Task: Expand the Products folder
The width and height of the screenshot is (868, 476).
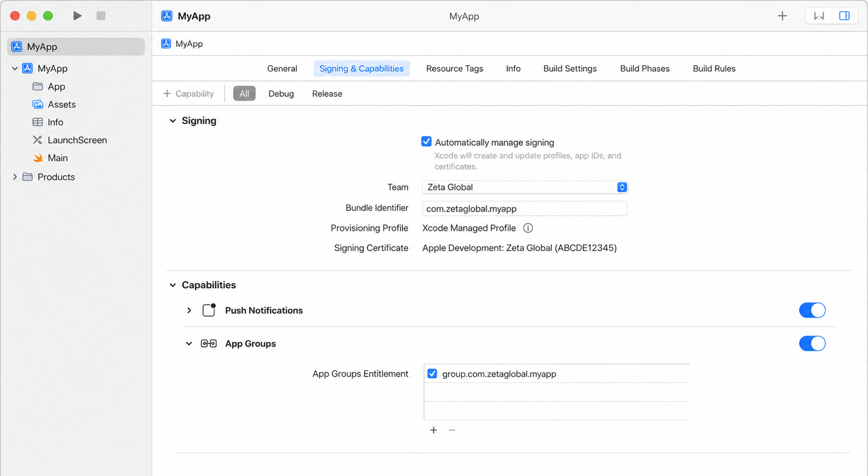Action: pos(15,177)
